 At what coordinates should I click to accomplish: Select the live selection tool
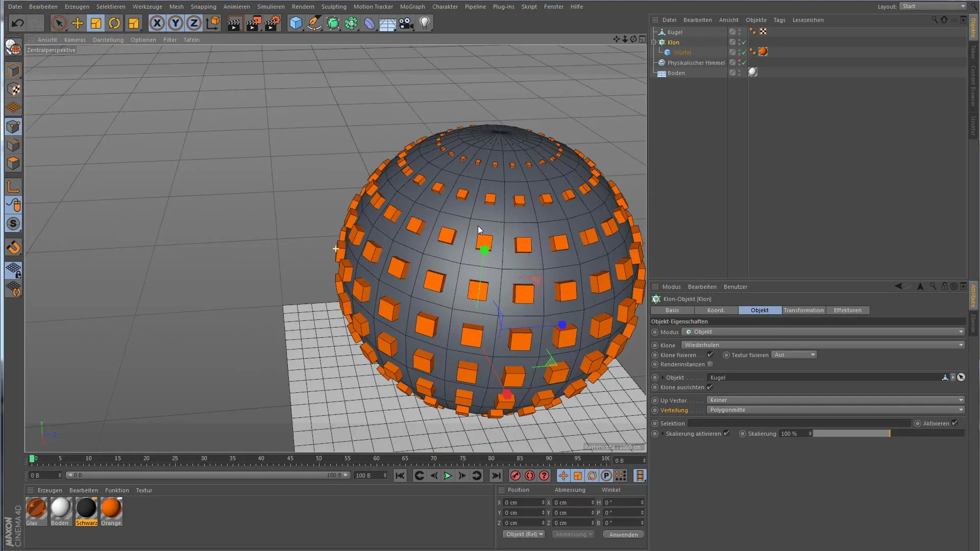[59, 23]
